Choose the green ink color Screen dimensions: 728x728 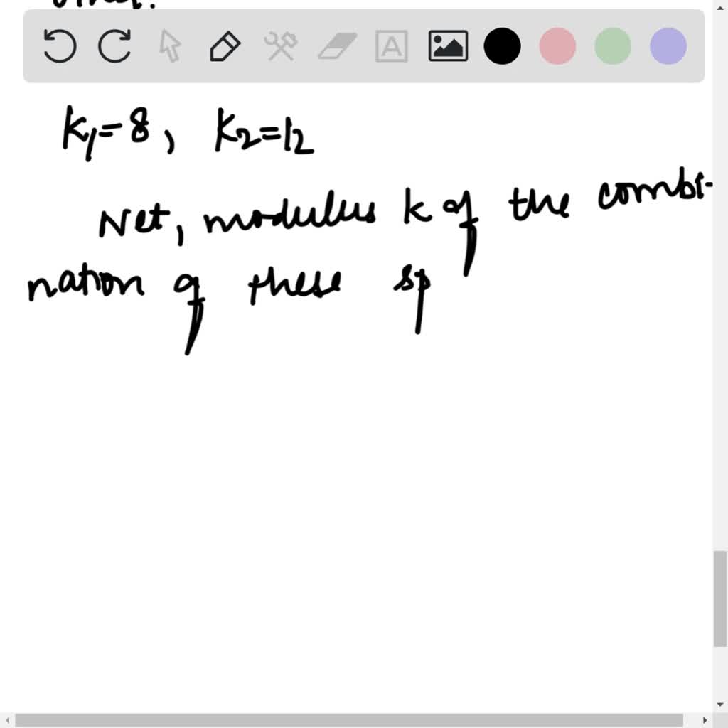click(x=612, y=46)
